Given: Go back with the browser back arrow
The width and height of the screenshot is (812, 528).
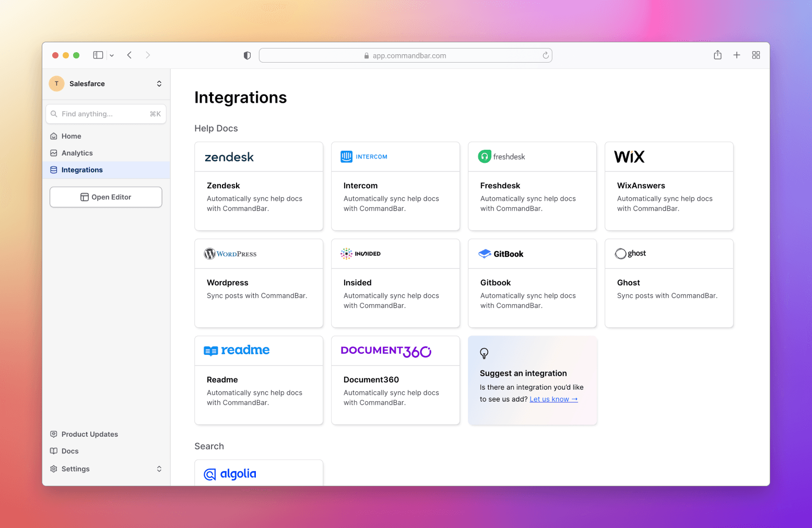Looking at the screenshot, I should tap(130, 55).
